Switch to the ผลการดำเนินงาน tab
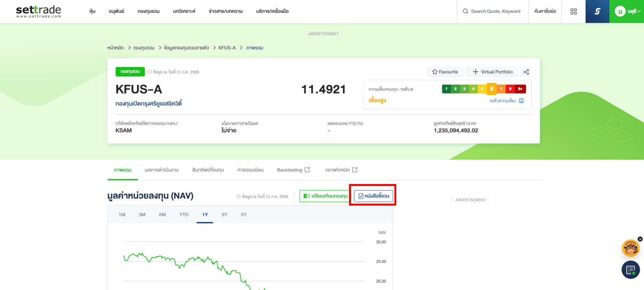 (x=161, y=170)
